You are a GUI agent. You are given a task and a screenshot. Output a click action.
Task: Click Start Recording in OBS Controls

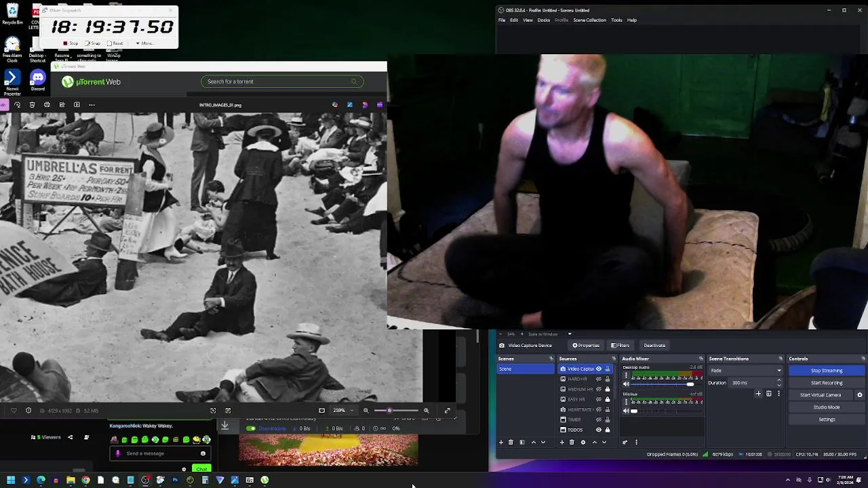827,383
